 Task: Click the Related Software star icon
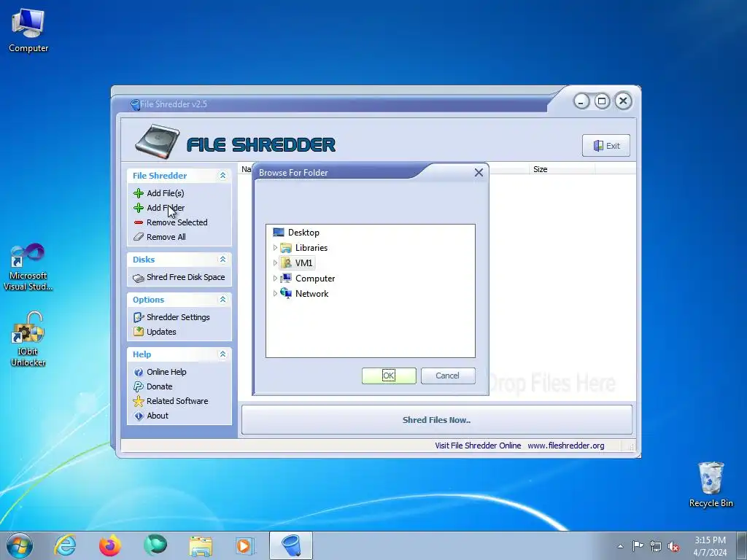point(139,401)
